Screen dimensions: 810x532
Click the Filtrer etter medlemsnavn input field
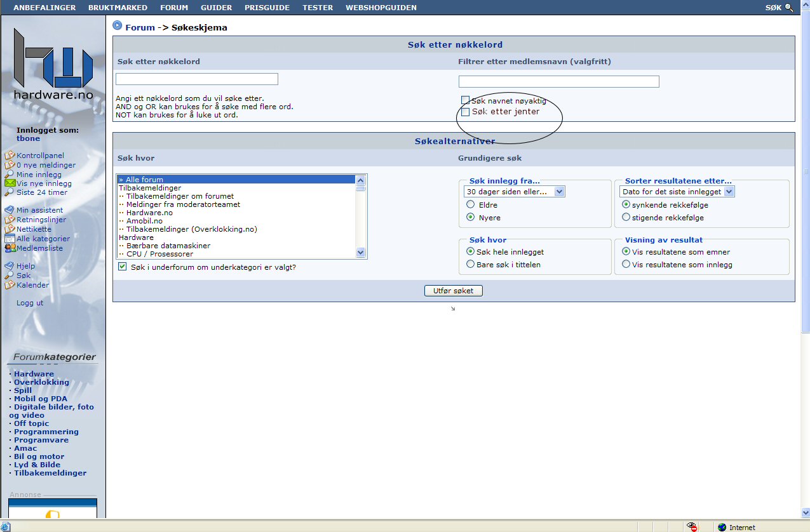tap(559, 81)
